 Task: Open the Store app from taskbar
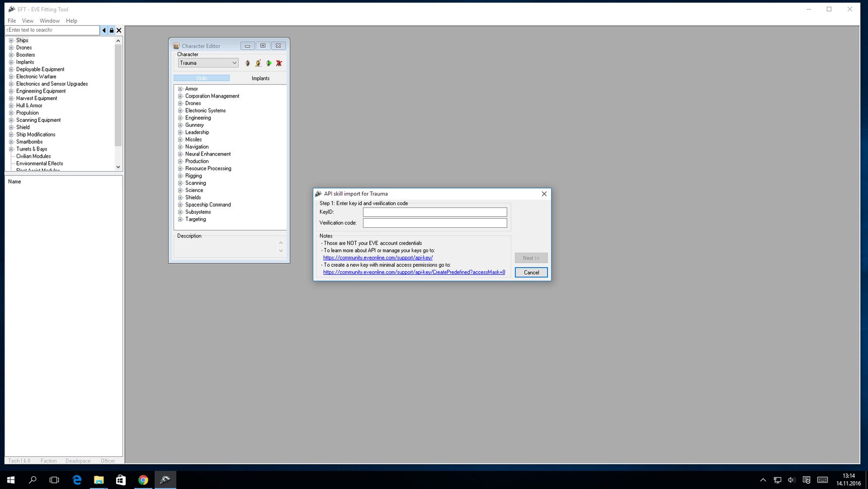121,480
